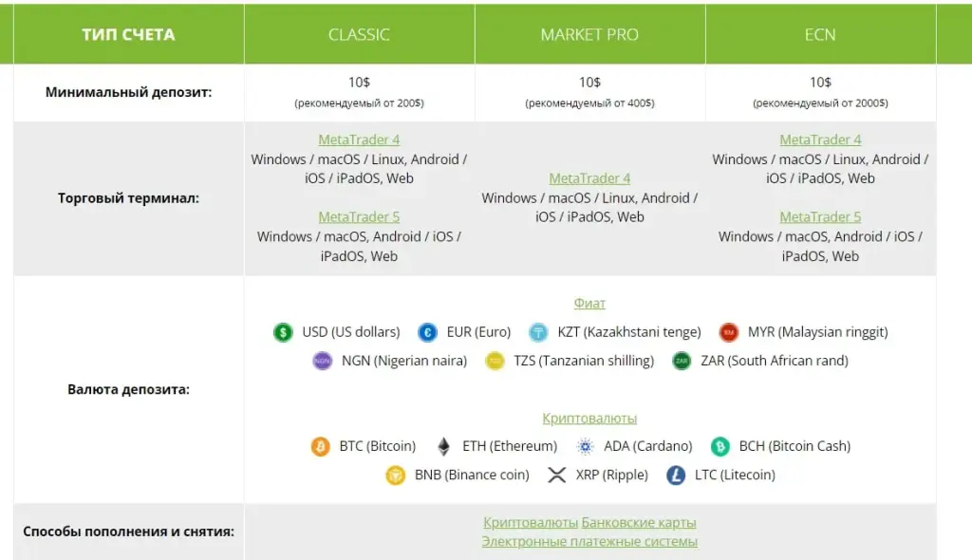
Task: Select the ECN column header
Action: (820, 34)
